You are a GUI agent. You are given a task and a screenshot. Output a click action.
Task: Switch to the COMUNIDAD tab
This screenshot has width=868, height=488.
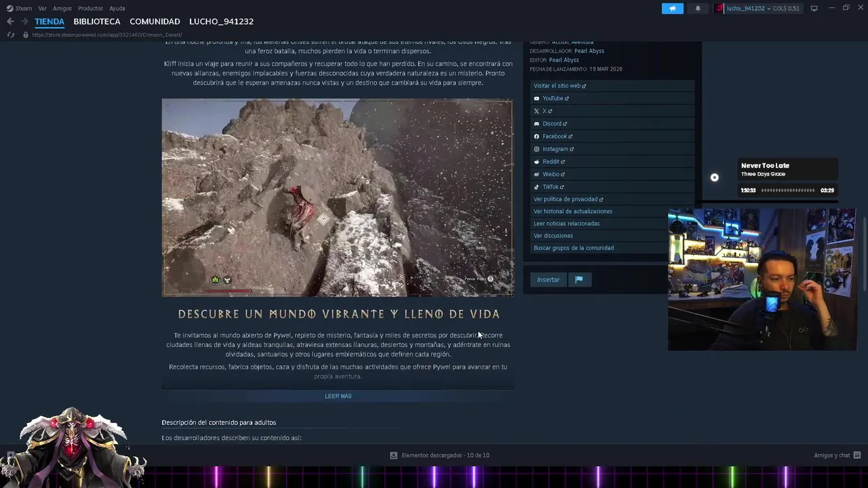[155, 22]
